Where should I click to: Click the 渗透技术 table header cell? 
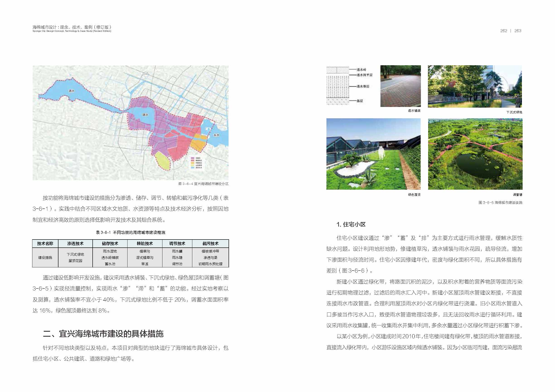[75, 244]
